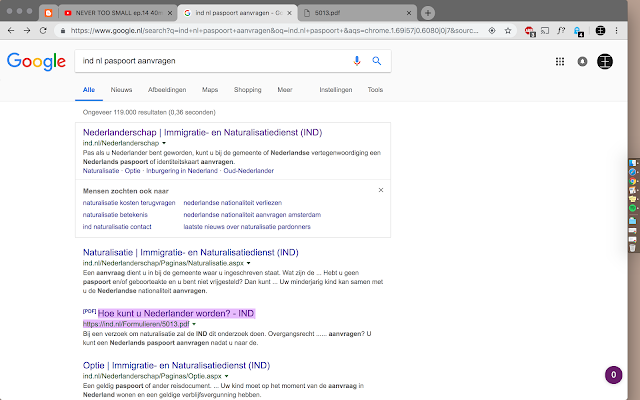Open the Chrome profile avatar in toolbar
640x400 pixels.
[x=600, y=31]
